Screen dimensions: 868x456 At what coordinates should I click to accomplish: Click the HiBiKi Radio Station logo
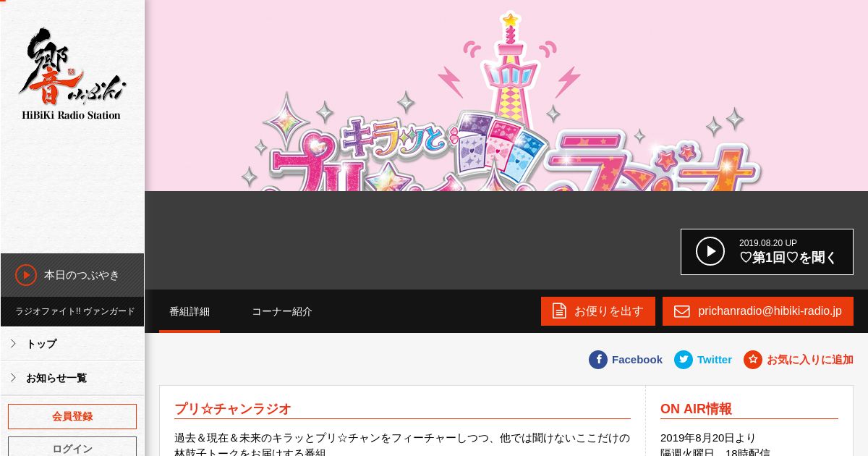click(x=72, y=74)
